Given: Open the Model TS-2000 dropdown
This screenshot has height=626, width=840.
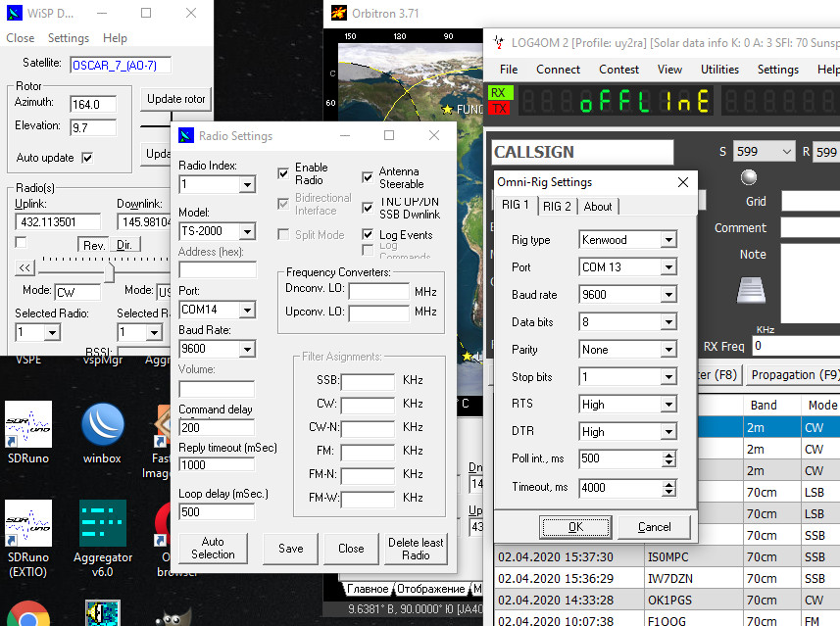Looking at the screenshot, I should pos(246,231).
